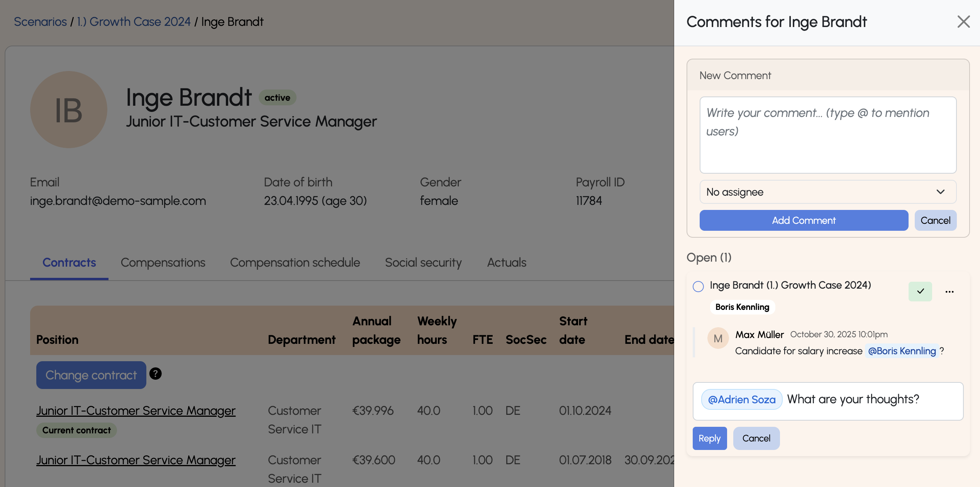Click the Reply button
The width and height of the screenshot is (980, 487).
[709, 438]
